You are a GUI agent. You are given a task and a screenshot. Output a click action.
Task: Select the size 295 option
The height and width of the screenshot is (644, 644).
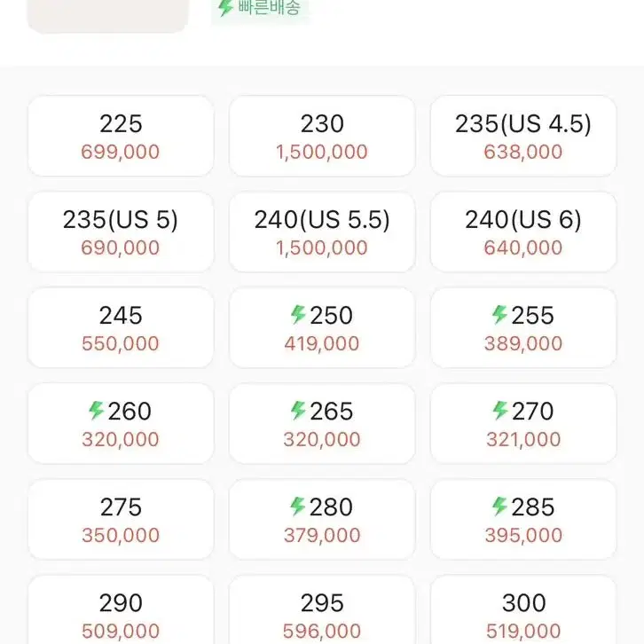(322, 610)
